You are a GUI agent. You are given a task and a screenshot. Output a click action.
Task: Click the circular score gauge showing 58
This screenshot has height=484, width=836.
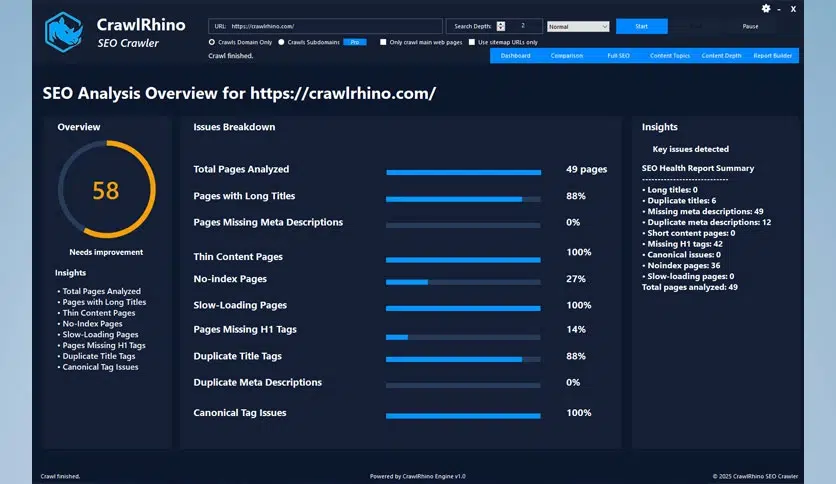[106, 190]
